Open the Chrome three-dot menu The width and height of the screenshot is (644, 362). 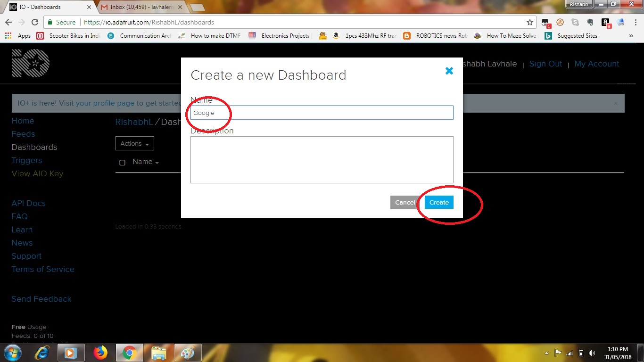(x=635, y=22)
